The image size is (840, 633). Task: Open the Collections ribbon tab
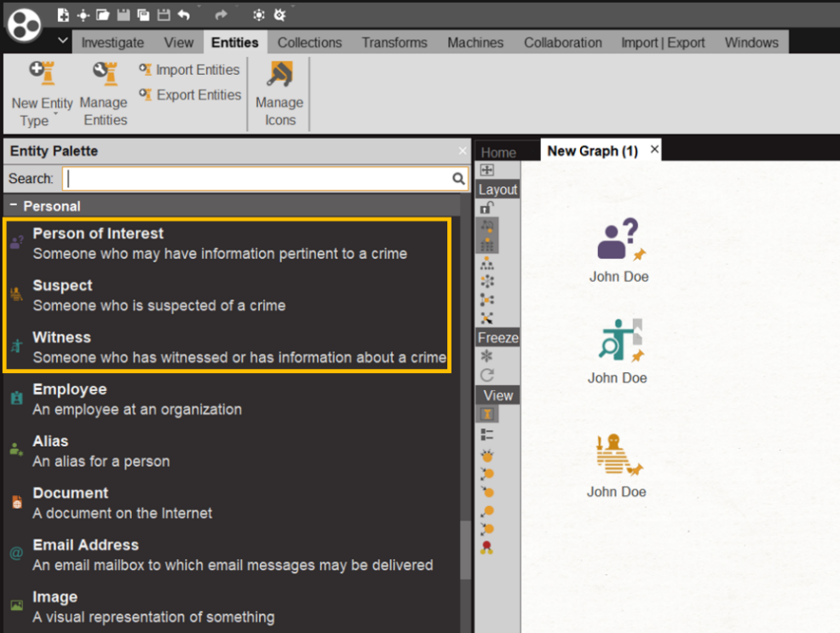(x=309, y=43)
